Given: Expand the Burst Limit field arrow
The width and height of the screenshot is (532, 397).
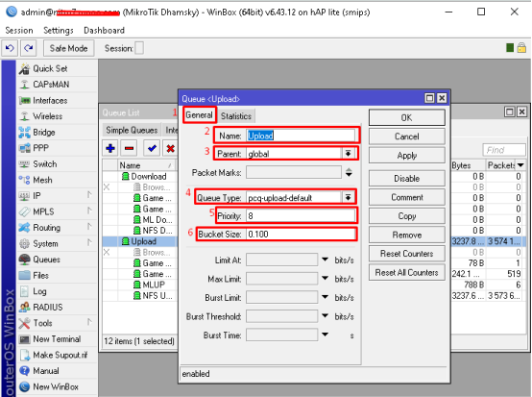Looking at the screenshot, I should (x=325, y=297).
